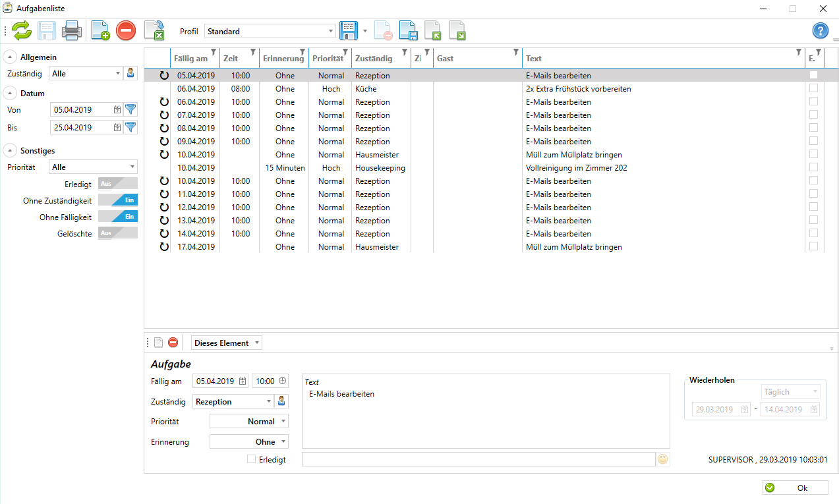This screenshot has width=839, height=504.
Task: Click the '17.04.2019' due date cell
Action: coord(196,247)
